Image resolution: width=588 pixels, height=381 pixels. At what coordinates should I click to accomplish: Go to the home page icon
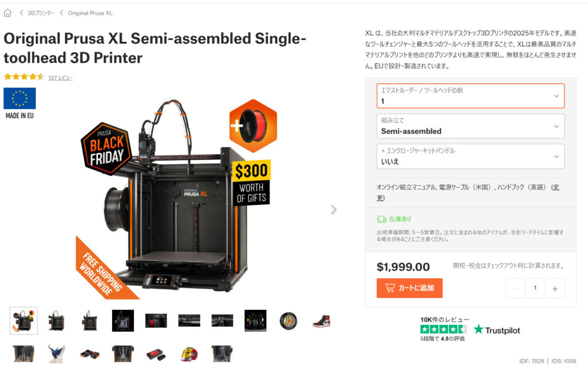(x=7, y=13)
